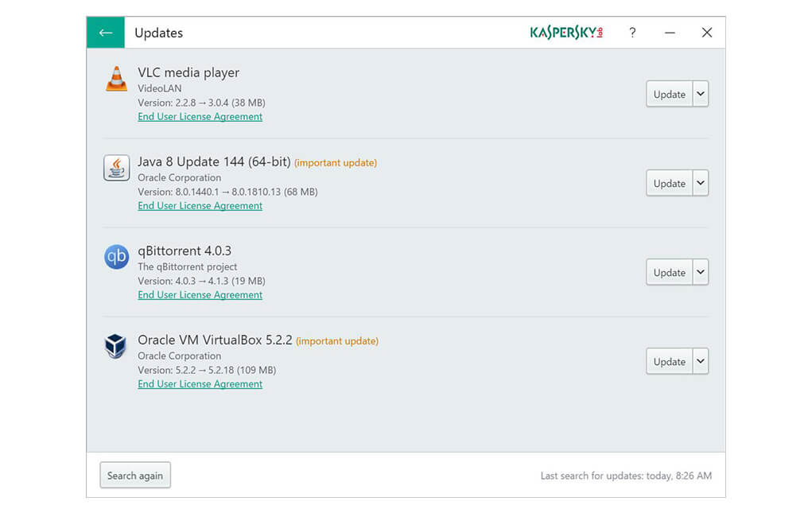Click the Java coffee cup icon

click(x=117, y=168)
